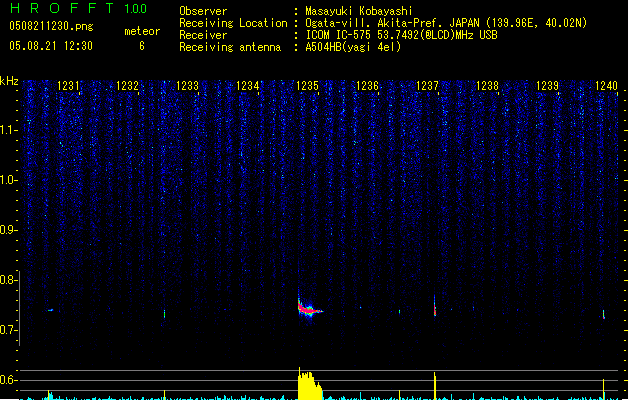Click the Receiving antenna label
629x400 pixels.
(x=230, y=47)
